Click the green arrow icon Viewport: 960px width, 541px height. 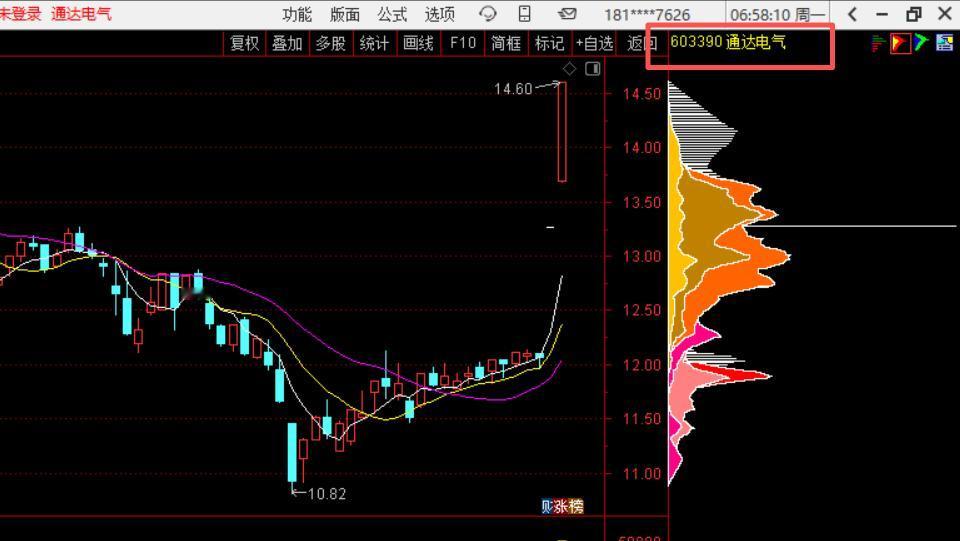tap(921, 43)
